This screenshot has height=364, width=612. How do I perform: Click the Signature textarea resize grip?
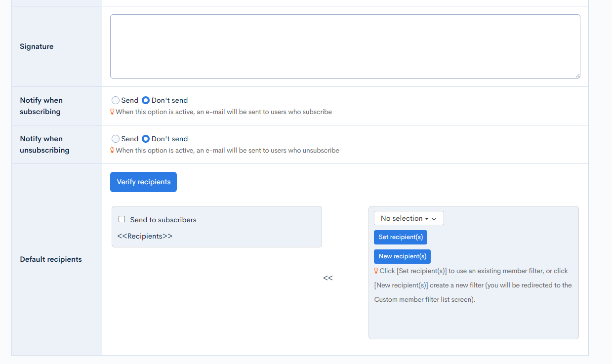tap(577, 75)
